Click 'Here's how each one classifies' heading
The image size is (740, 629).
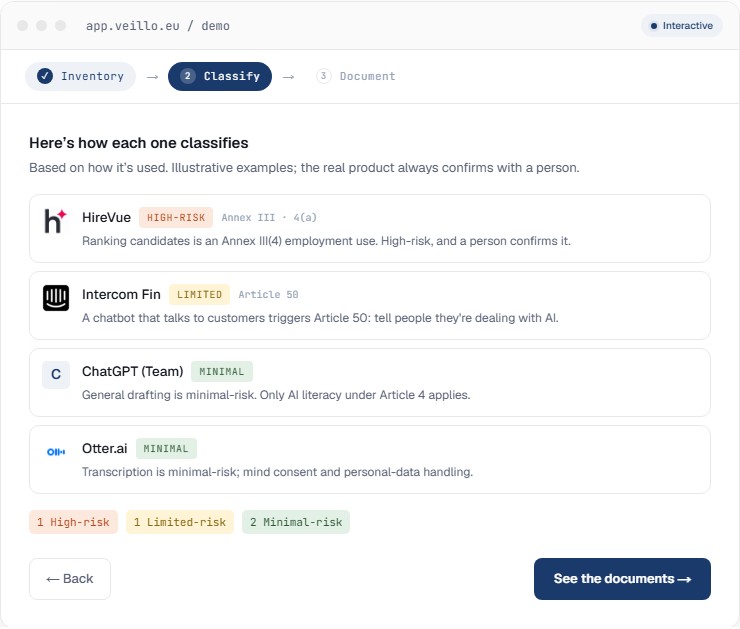pyautogui.click(x=139, y=143)
